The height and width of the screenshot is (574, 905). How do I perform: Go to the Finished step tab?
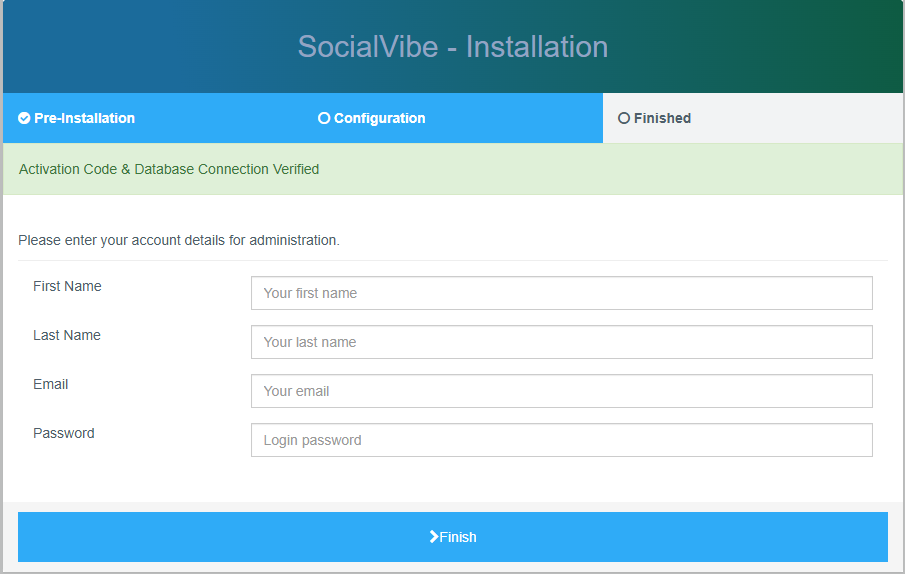click(x=753, y=118)
